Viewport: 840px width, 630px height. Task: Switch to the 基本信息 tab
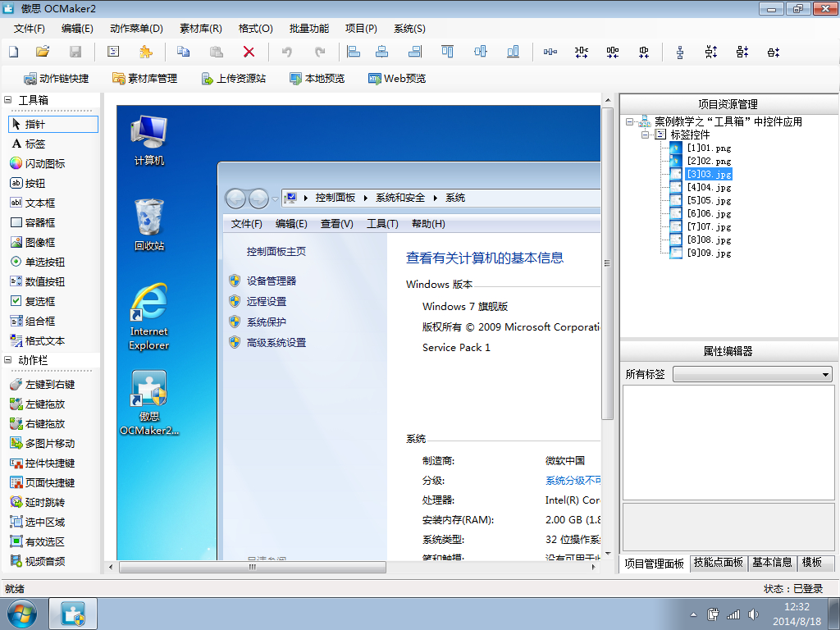tap(772, 563)
